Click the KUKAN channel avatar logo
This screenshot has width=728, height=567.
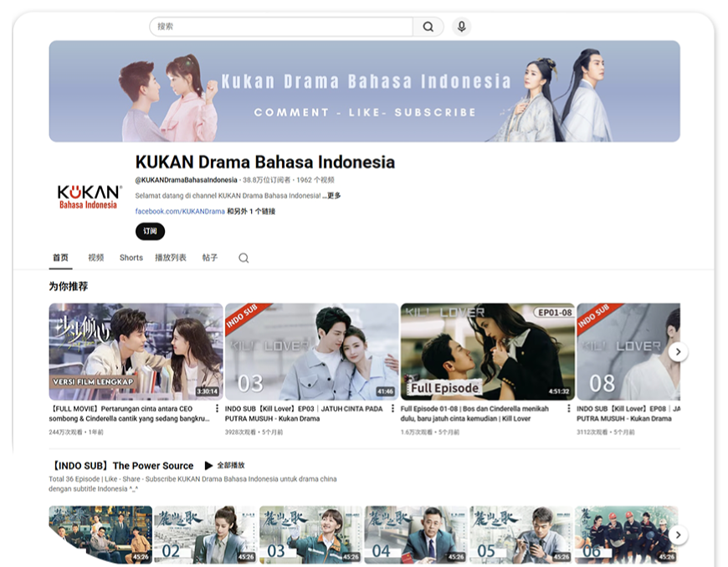89,197
